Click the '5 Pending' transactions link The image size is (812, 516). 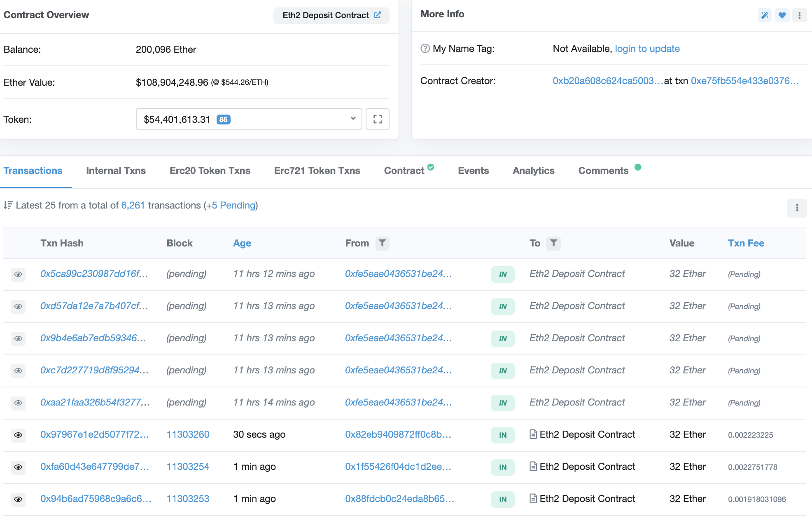[x=233, y=205]
